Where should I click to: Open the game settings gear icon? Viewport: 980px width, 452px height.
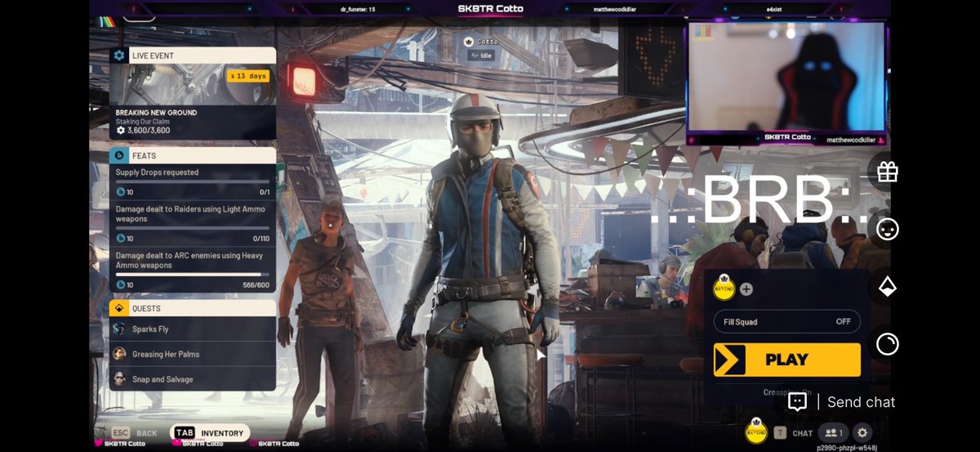tap(862, 433)
